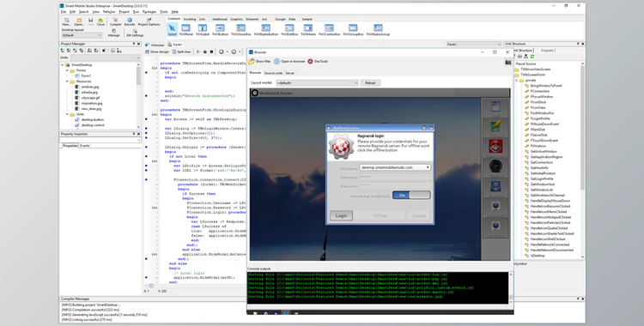The image size is (644, 326).
Task: Open the Refactor menu
Action: [109, 12]
